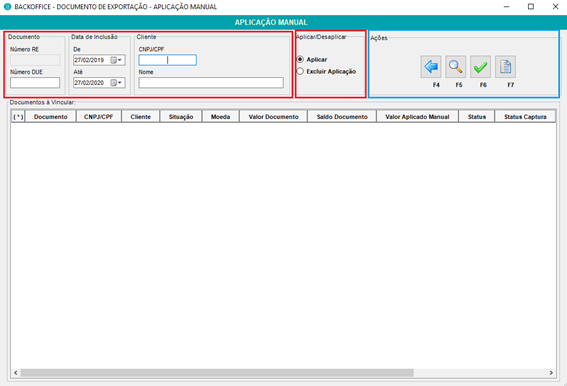Viewport: 567px width, 386px height.
Task: Click the CNPJ/CPF input field
Action: [x=168, y=60]
